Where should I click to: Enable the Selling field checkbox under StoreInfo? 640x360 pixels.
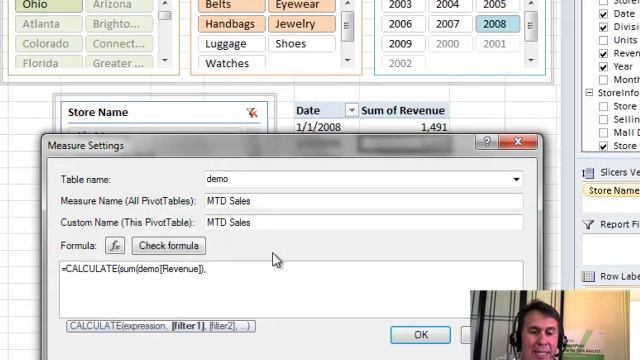(603, 120)
